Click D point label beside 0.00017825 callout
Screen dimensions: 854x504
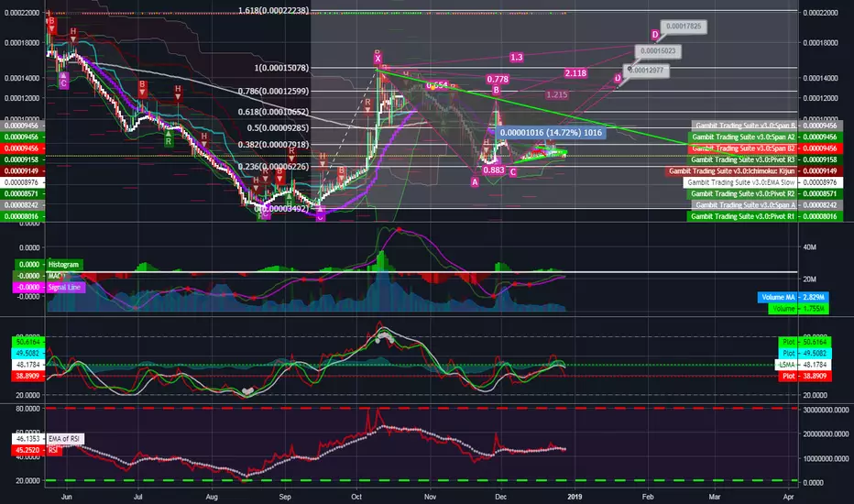[655, 34]
